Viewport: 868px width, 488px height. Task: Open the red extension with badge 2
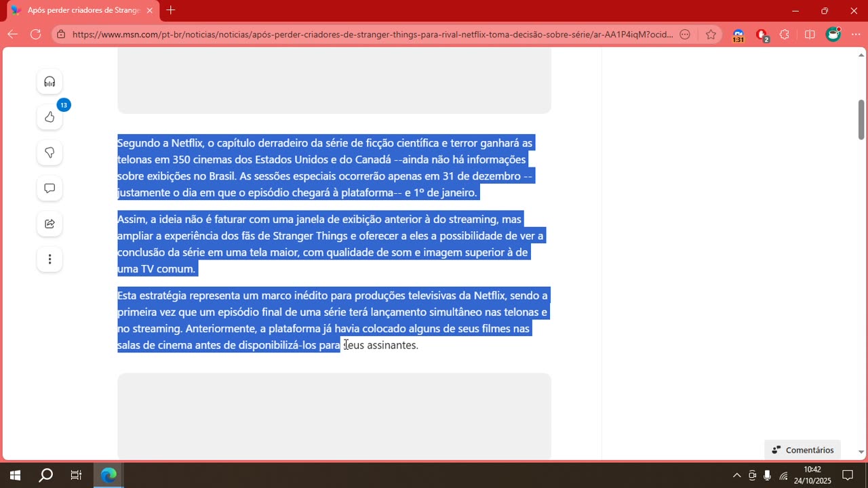coord(762,35)
